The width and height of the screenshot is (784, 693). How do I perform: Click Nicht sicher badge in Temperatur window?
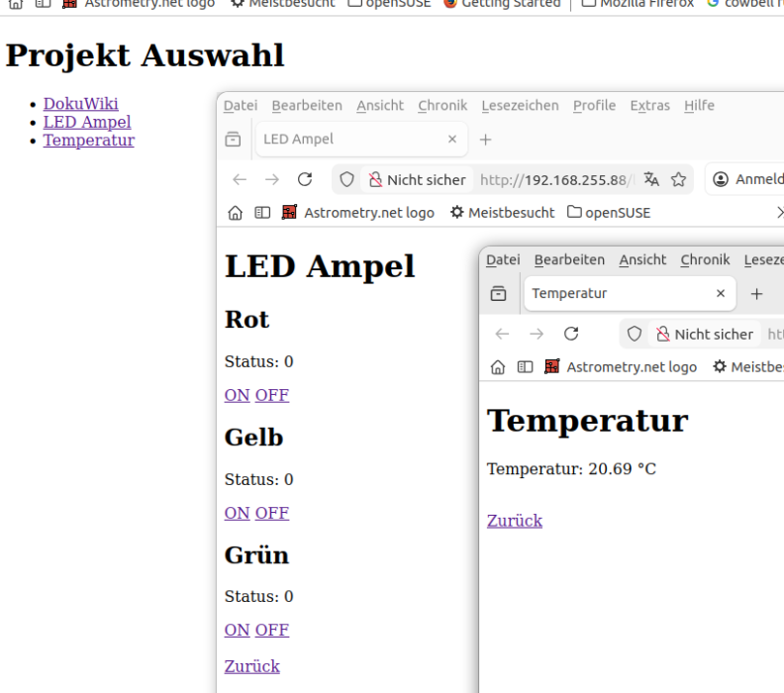(705, 334)
